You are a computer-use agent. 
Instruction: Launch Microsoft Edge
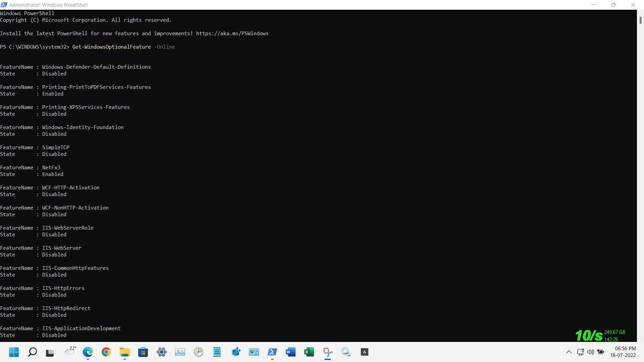(x=88, y=352)
